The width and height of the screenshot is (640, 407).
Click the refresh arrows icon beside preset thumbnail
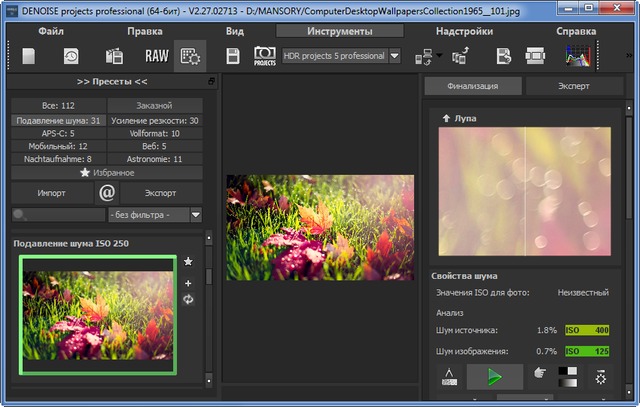pos(188,299)
